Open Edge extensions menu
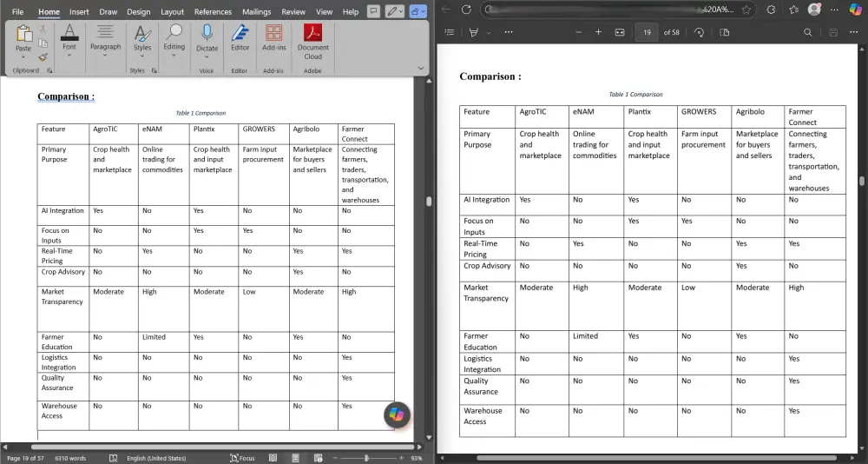 (771, 10)
